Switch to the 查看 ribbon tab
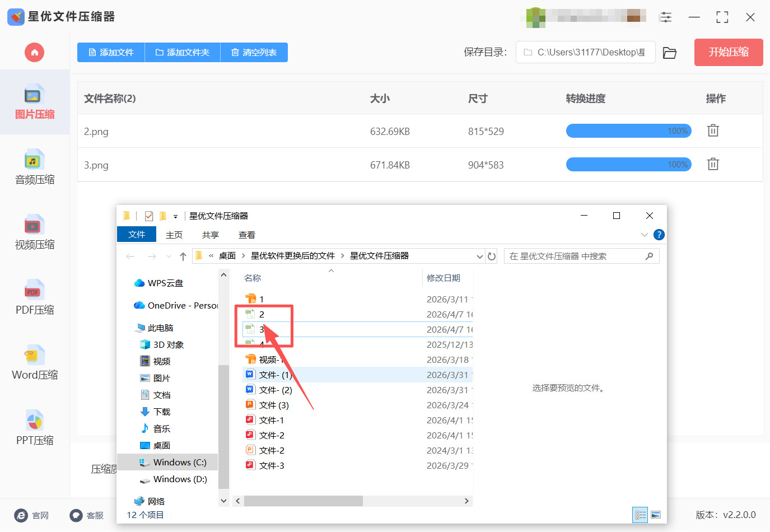This screenshot has height=532, width=770. click(246, 234)
